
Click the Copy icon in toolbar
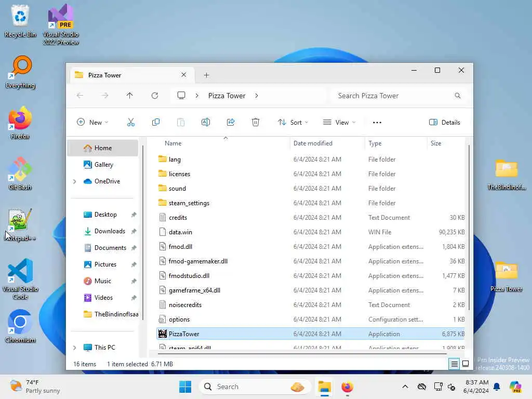(x=156, y=123)
